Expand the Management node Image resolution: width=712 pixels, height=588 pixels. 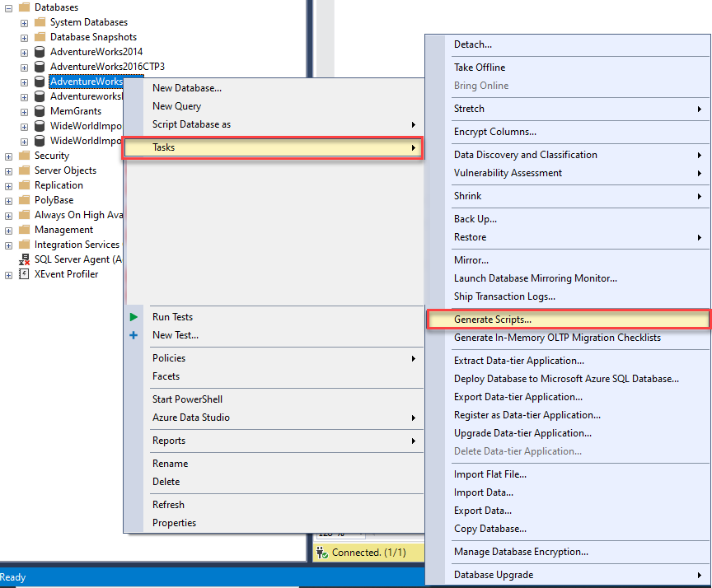(x=8, y=231)
